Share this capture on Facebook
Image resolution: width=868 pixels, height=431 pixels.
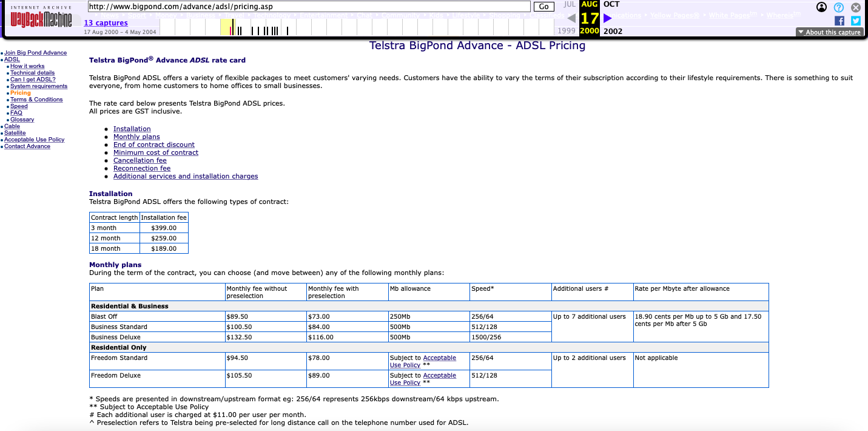[839, 20]
